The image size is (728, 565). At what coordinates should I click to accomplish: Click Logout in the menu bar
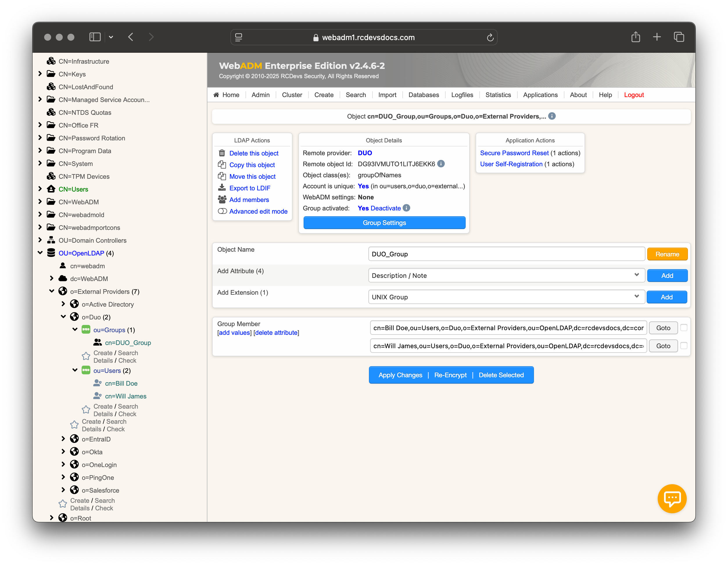[x=634, y=95]
